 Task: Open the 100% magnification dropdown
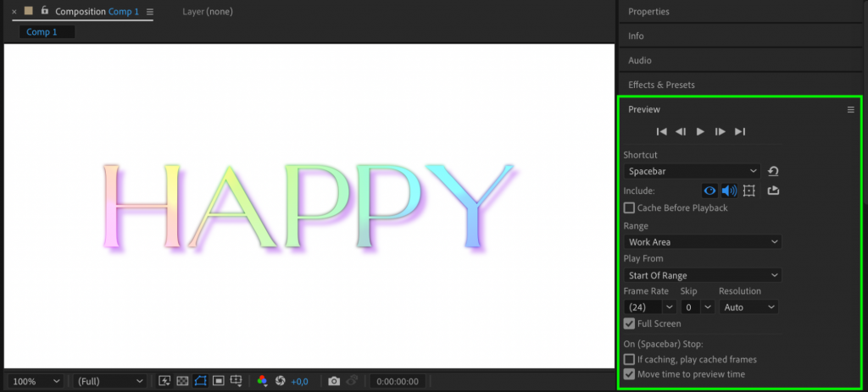pos(35,381)
